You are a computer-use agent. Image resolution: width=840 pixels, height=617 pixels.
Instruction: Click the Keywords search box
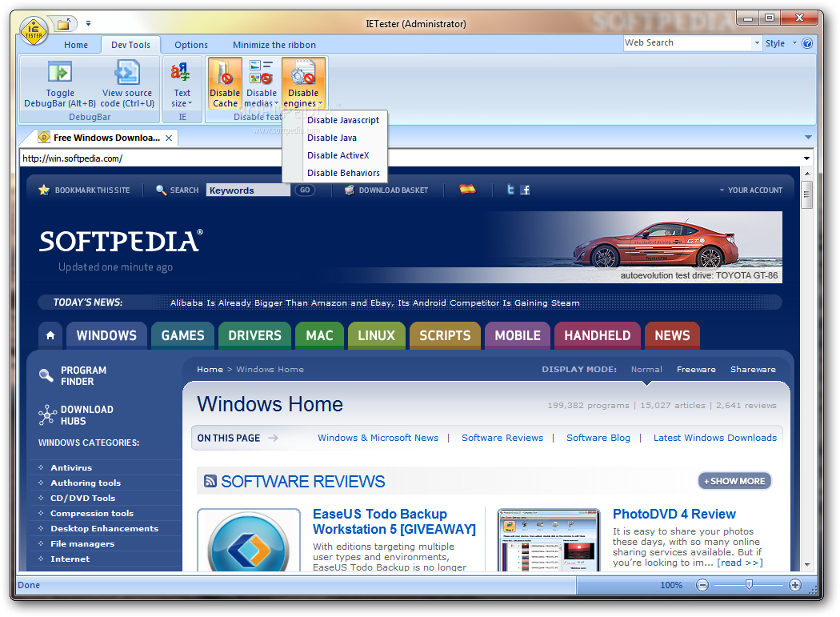pyautogui.click(x=247, y=190)
